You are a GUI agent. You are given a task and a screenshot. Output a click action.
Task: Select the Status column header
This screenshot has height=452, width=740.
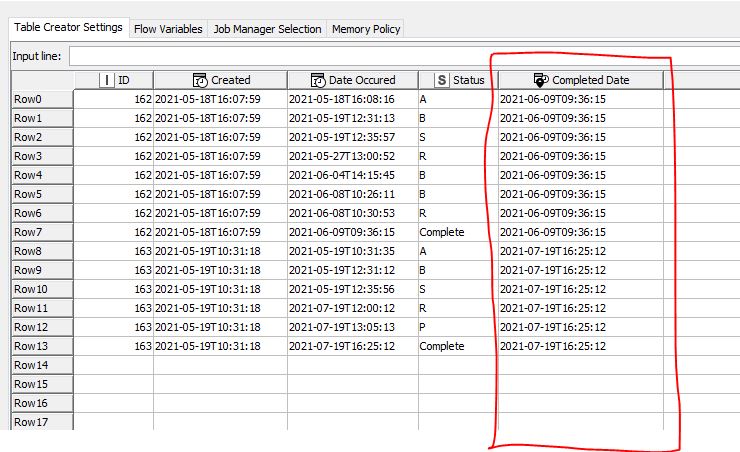458,80
